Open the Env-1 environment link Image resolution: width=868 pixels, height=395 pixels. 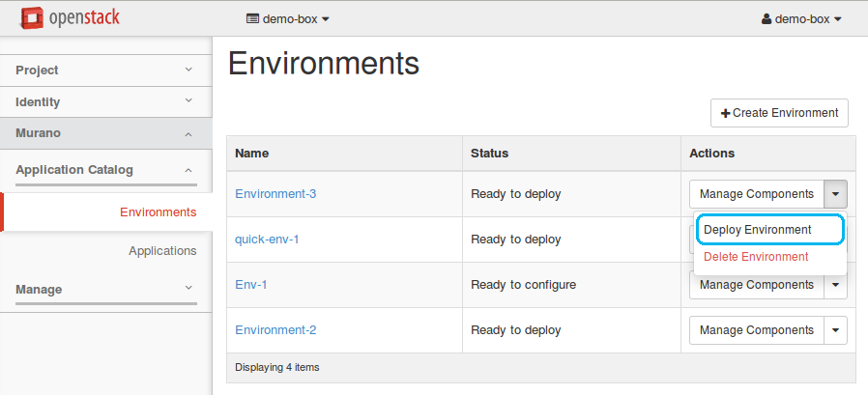(x=251, y=285)
